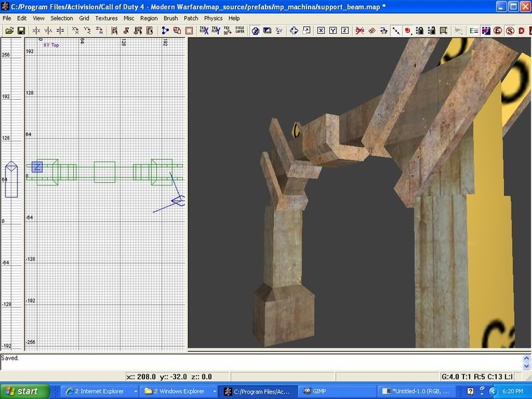This screenshot has width=532, height=399.
Task: Click the Tex rotate 90 icon
Action: click(x=227, y=31)
